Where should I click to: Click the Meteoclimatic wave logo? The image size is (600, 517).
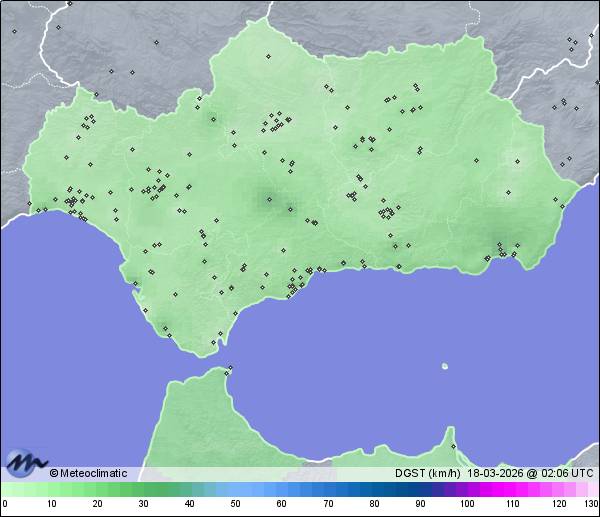click(26, 461)
